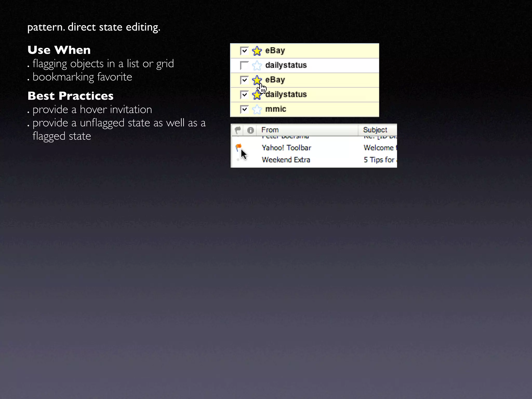Select the mmic row label
This screenshot has height=399, width=532.
click(x=275, y=109)
